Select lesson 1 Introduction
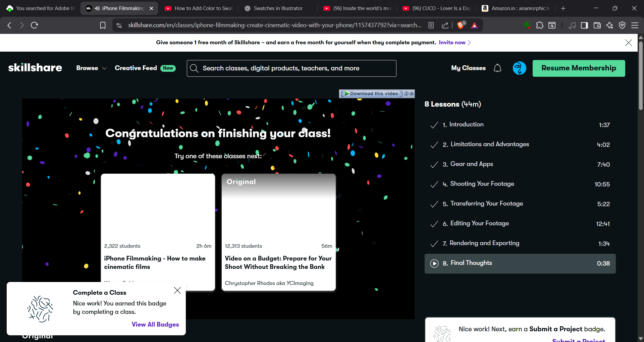 point(520,125)
